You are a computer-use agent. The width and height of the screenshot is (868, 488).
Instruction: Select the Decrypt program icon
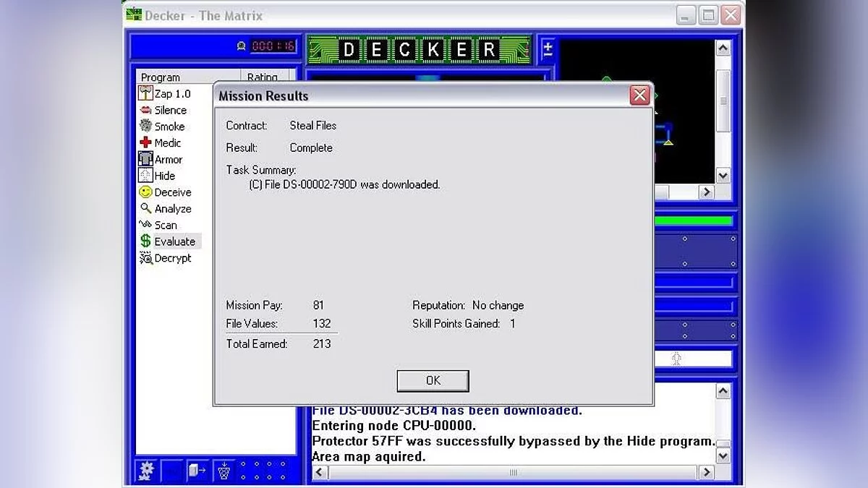pos(145,258)
